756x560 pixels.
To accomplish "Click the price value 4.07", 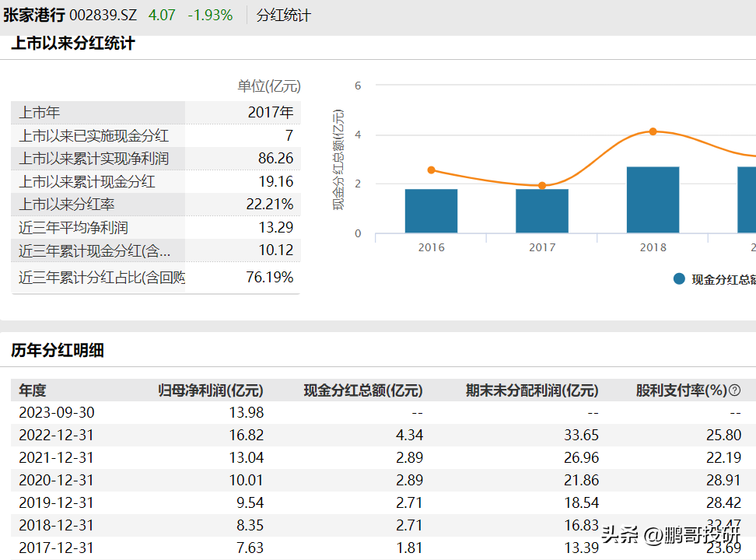I will (x=162, y=16).
